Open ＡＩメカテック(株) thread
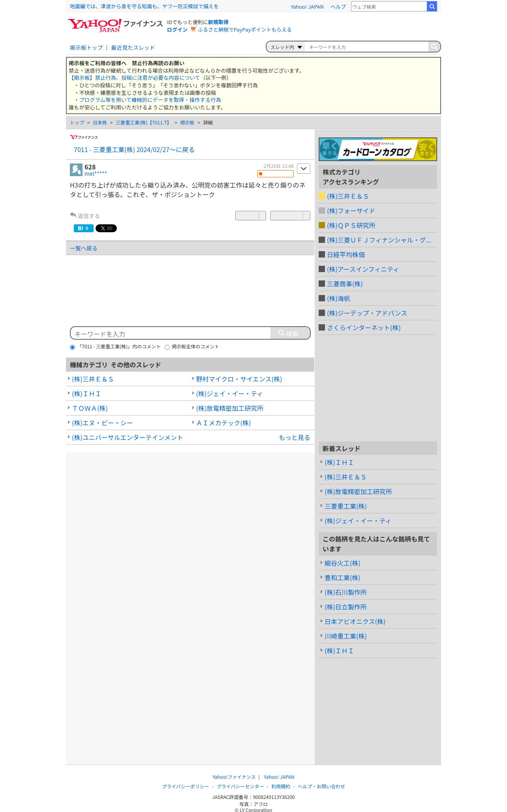Viewport: 507px width, 812px height. (223, 423)
